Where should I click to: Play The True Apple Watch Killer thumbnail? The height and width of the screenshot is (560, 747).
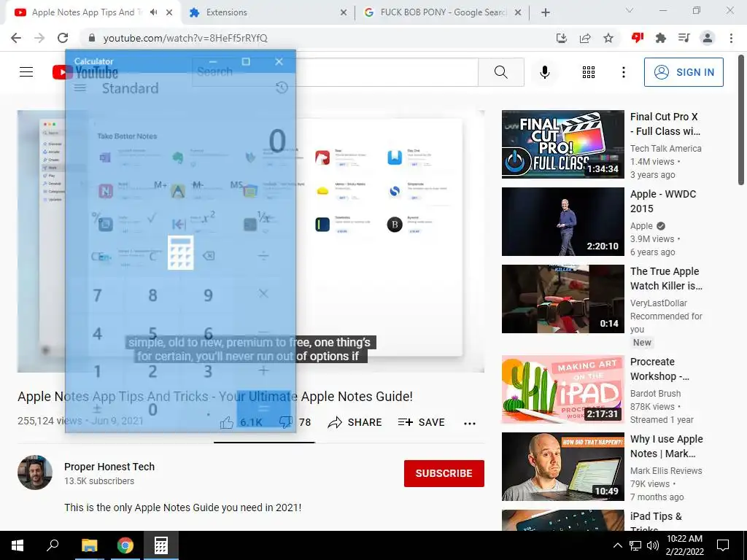562,298
